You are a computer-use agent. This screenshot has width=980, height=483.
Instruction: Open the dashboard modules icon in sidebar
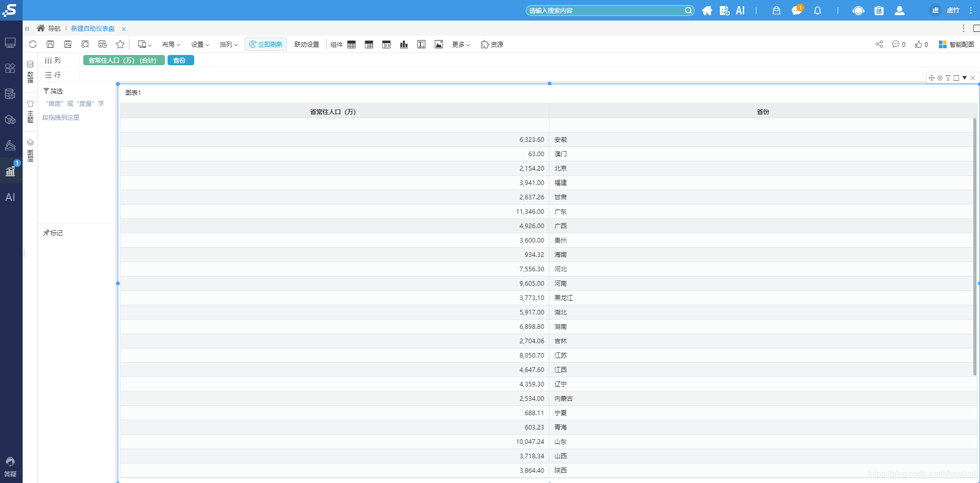[10, 68]
